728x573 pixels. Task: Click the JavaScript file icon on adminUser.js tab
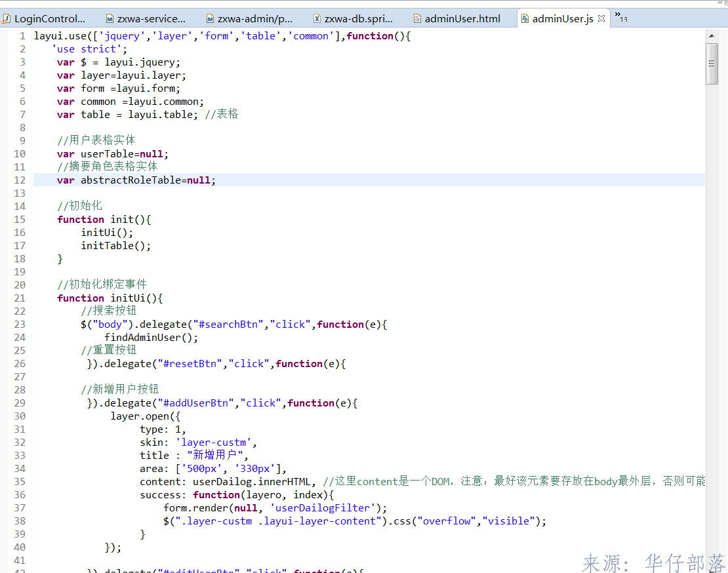[x=525, y=18]
